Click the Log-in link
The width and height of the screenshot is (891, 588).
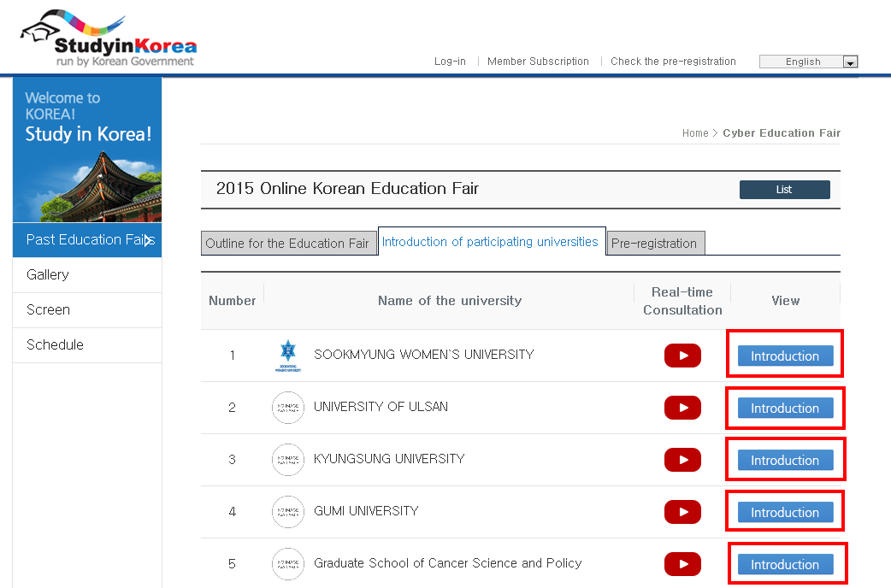450,62
